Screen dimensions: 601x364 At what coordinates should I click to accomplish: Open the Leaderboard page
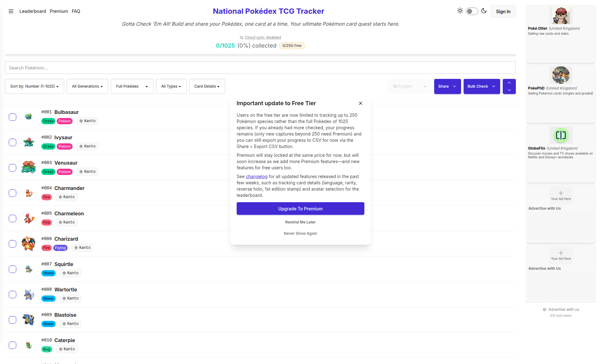pyautogui.click(x=33, y=11)
